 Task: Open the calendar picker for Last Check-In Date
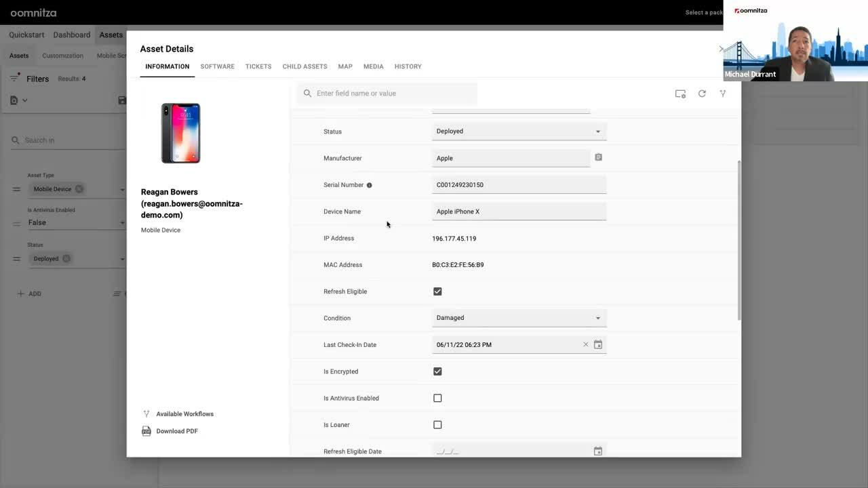click(597, 344)
